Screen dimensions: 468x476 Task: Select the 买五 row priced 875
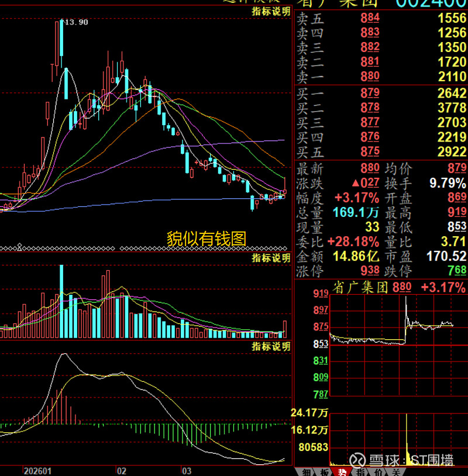381,151
